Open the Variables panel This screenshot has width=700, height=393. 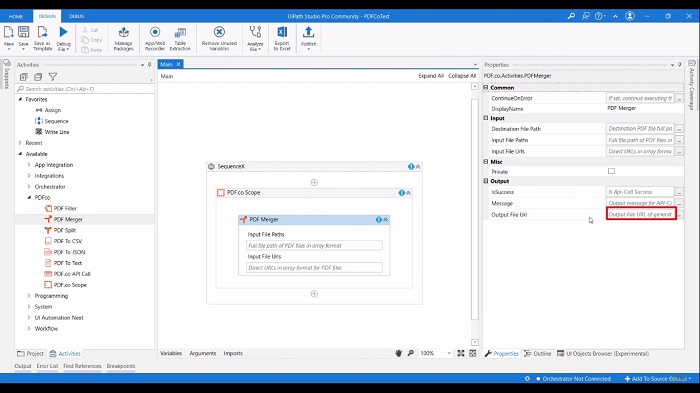[171, 353]
